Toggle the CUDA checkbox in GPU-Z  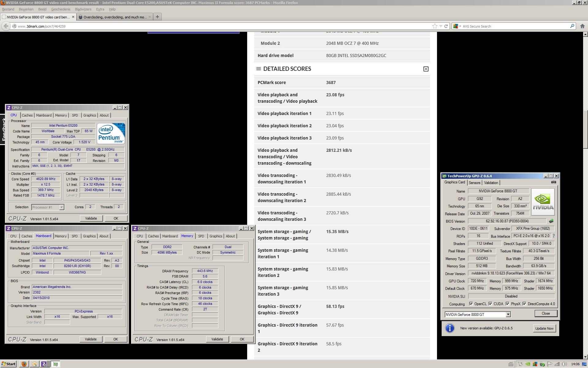490,304
